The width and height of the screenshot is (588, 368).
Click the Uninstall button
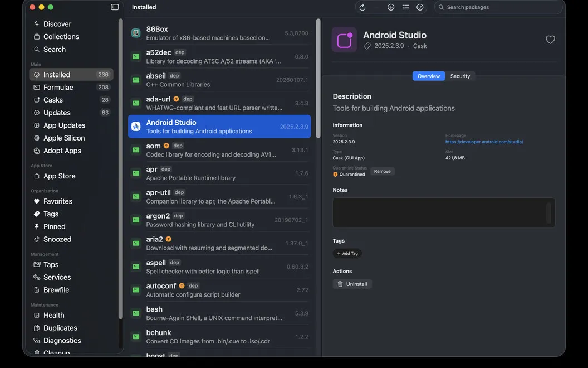352,284
